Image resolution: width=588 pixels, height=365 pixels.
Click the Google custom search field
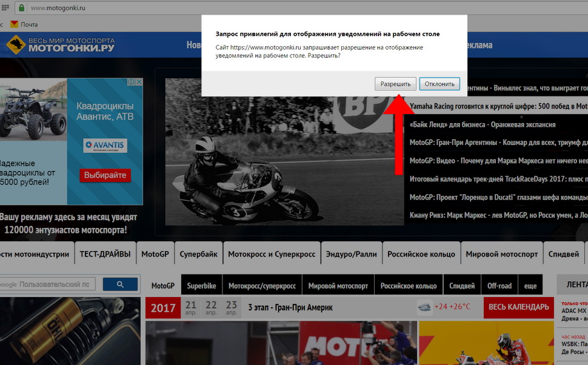click(47, 284)
